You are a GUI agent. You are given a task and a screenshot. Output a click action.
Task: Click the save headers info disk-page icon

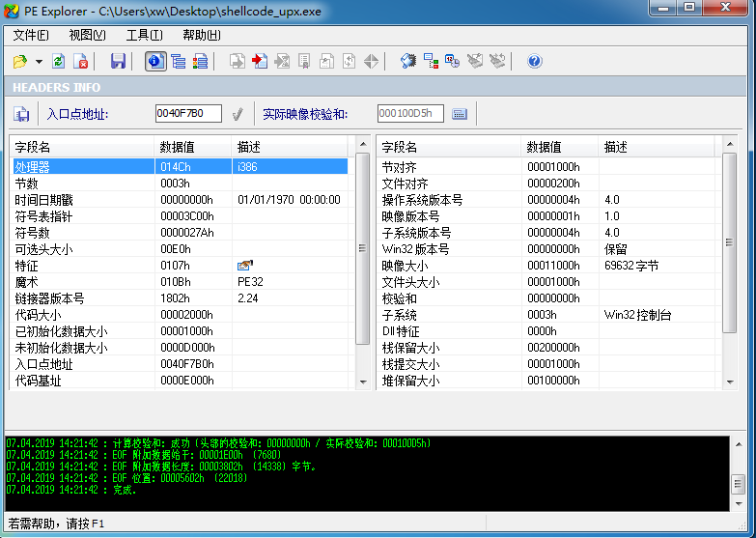click(20, 114)
